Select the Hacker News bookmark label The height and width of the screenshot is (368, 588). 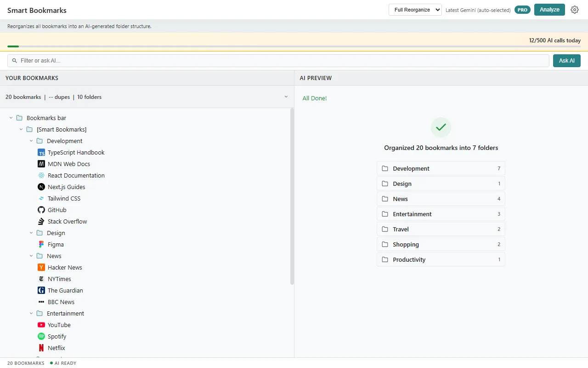click(x=65, y=267)
